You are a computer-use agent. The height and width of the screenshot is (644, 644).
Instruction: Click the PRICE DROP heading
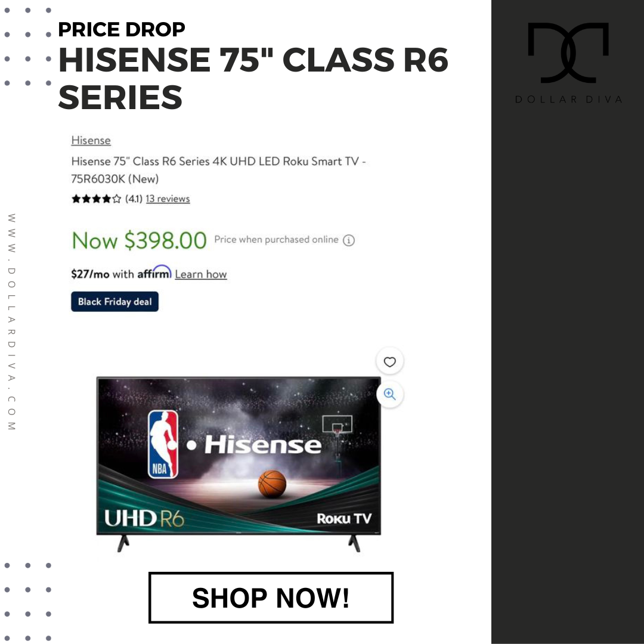click(x=122, y=29)
